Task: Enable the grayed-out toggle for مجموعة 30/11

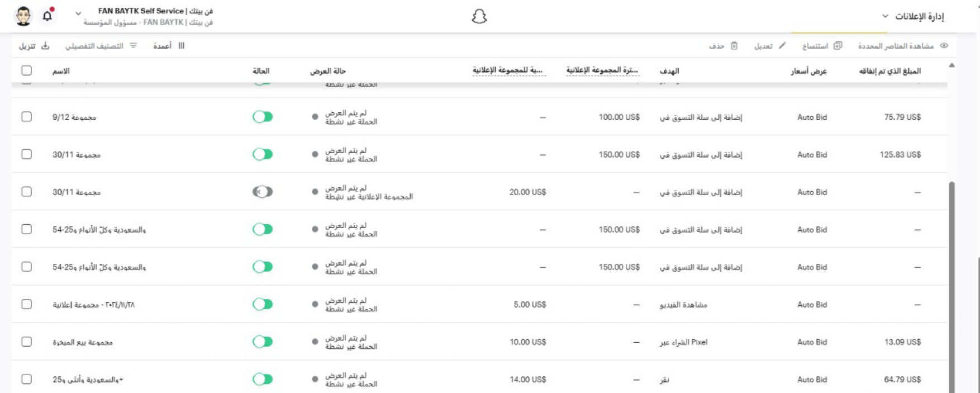Action: [x=264, y=191]
